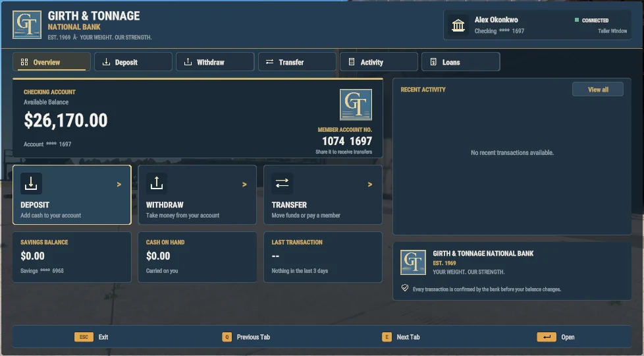Select the Last Transaction card

click(323, 257)
